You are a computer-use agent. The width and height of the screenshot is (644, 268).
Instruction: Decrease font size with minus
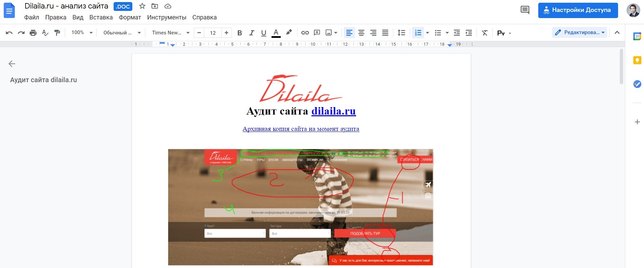coord(199,33)
